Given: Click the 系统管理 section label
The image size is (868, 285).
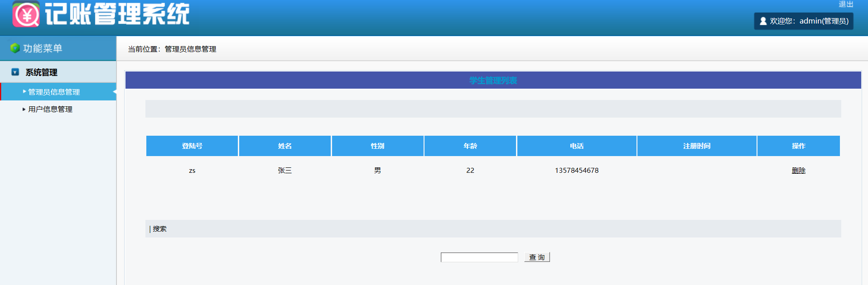Looking at the screenshot, I should click(x=41, y=72).
